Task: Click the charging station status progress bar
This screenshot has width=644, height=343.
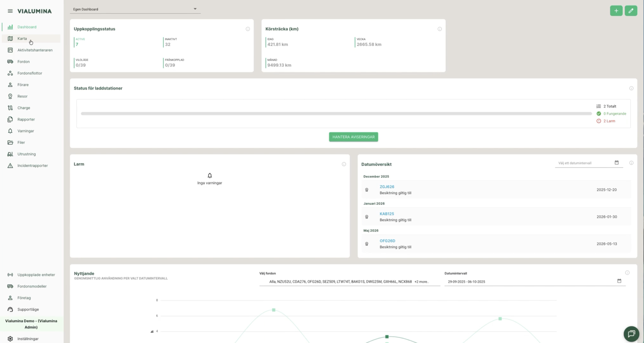Action: [336, 114]
